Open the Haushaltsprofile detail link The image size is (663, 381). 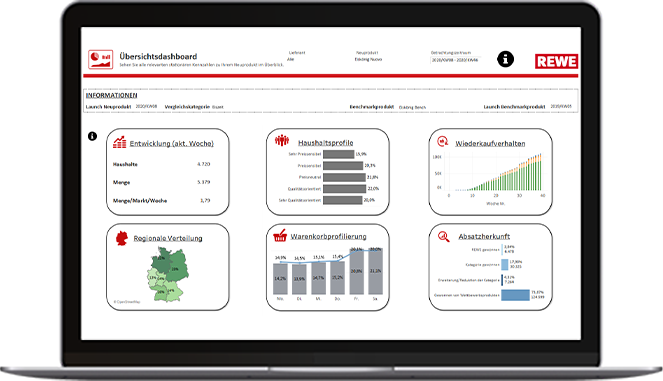pos(326,143)
